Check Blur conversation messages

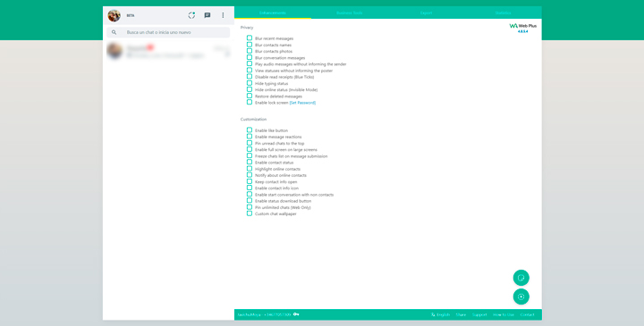point(250,57)
